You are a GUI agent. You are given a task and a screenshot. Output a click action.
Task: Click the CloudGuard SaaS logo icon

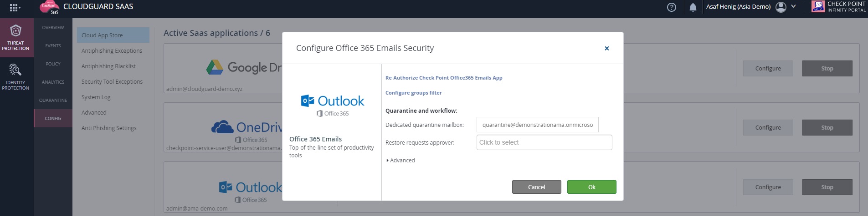(x=50, y=8)
